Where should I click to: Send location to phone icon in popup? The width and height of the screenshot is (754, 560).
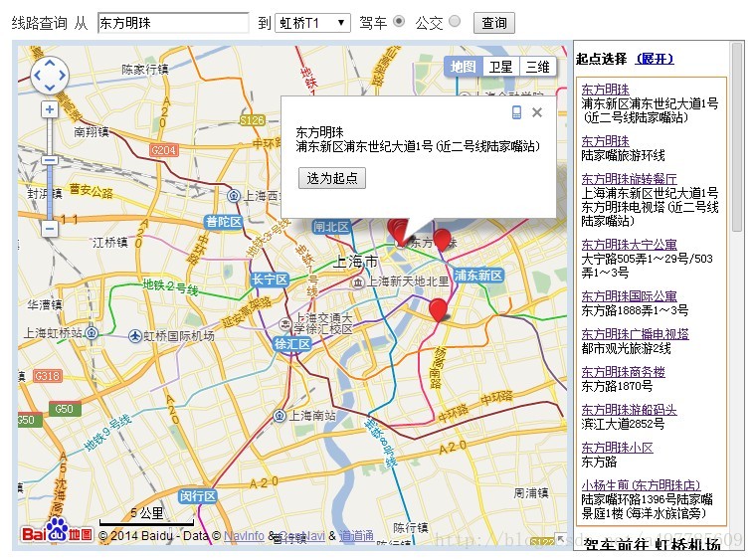pos(516,112)
